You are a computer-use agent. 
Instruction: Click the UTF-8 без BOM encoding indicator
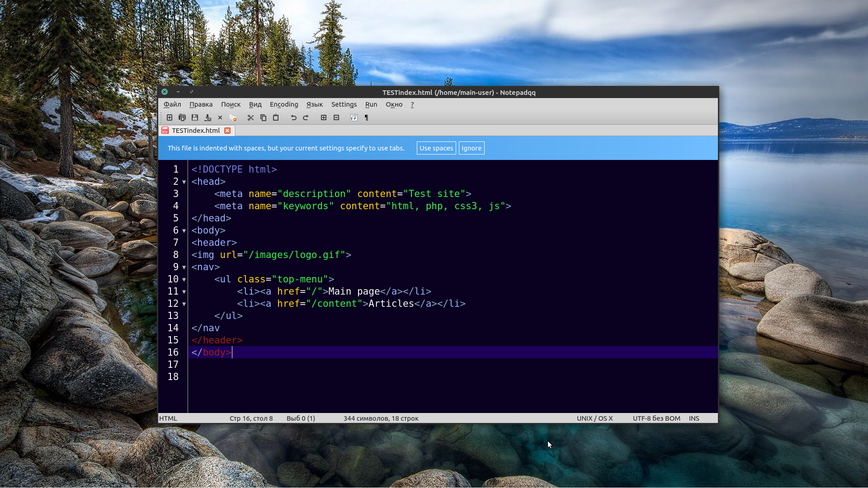click(x=656, y=418)
